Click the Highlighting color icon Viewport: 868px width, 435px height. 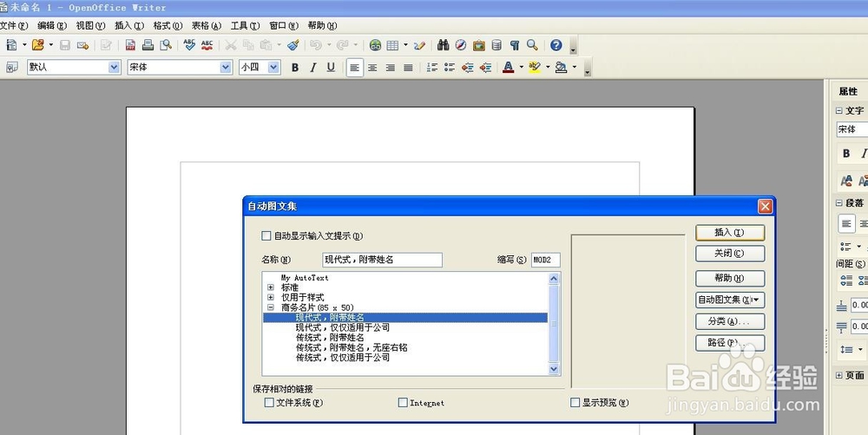[534, 68]
